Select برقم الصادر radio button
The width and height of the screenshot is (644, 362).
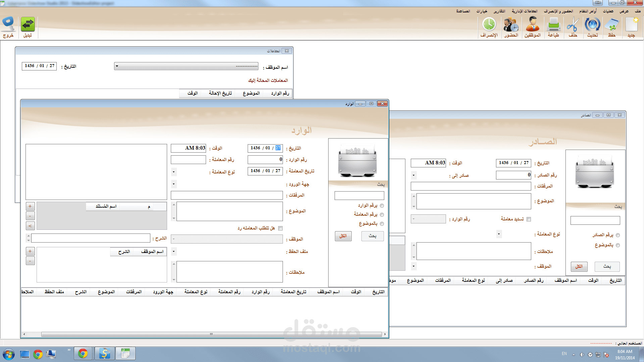[x=618, y=235]
